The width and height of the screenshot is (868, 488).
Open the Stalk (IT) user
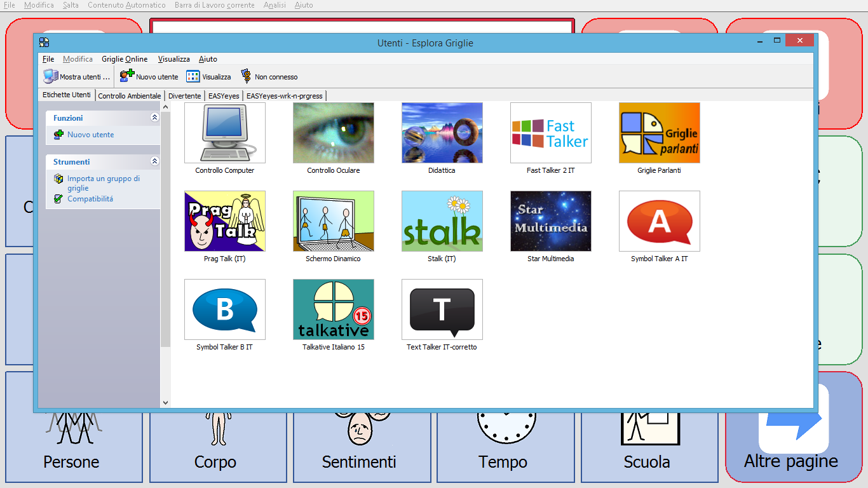442,221
